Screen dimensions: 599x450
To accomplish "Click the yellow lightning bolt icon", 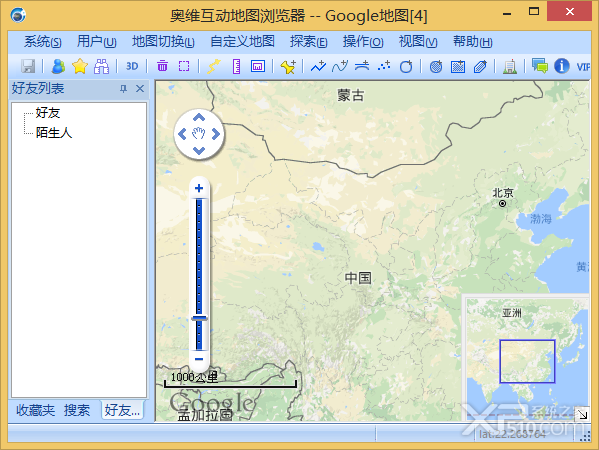I will [x=214, y=66].
